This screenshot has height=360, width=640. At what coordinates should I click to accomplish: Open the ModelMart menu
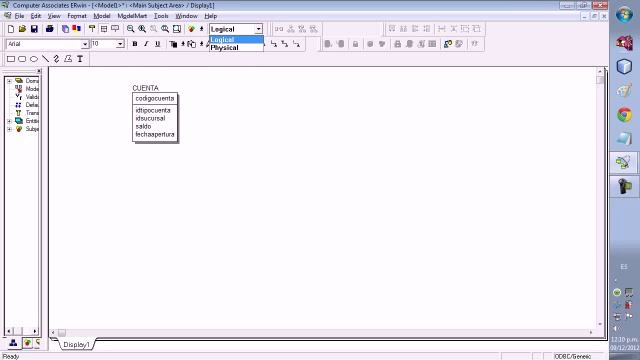[132, 16]
